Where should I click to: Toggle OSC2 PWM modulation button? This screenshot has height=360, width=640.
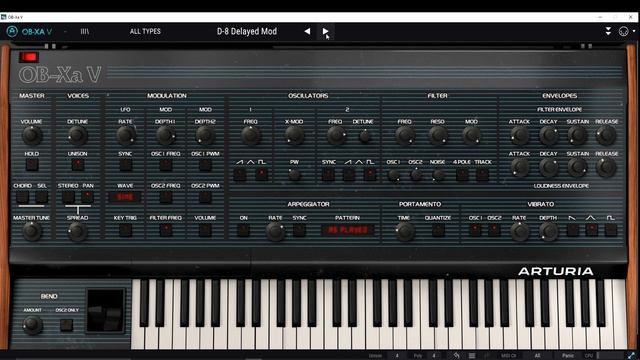(205, 197)
